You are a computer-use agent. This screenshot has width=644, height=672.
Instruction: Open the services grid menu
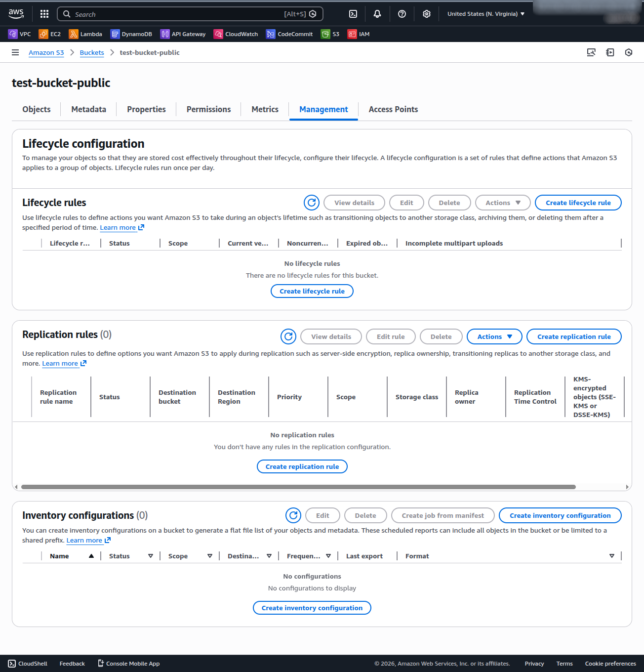point(44,14)
